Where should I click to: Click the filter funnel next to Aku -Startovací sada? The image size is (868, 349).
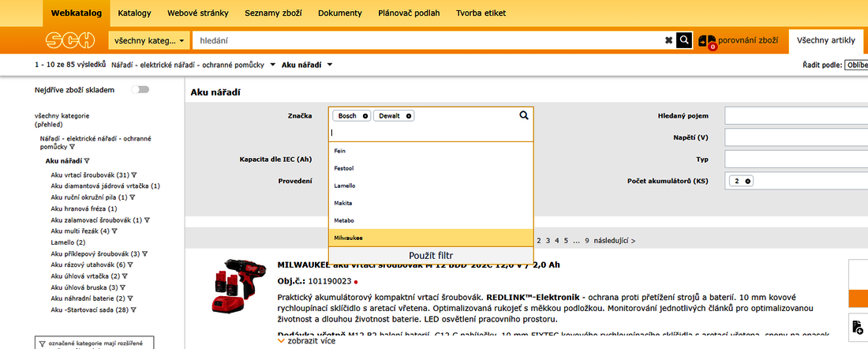tap(133, 310)
